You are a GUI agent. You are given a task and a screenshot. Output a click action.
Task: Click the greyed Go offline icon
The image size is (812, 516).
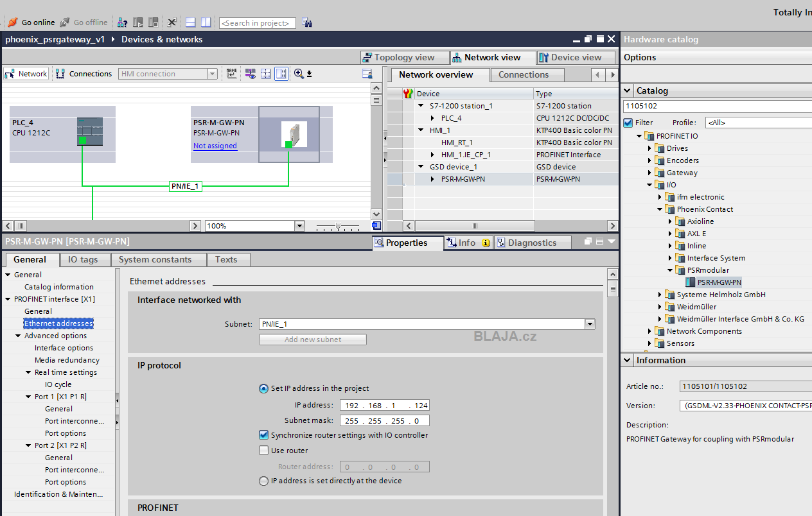coord(65,22)
